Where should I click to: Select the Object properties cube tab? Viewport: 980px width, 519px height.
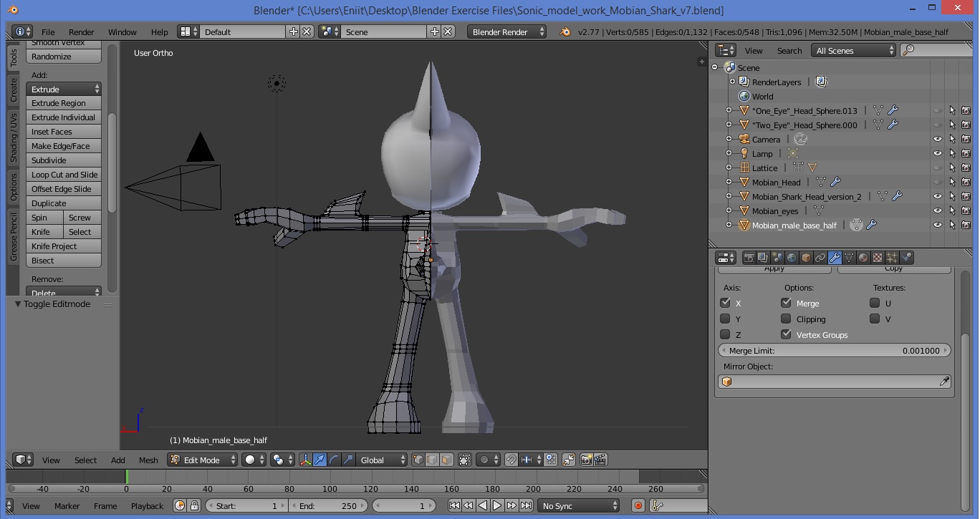804,257
